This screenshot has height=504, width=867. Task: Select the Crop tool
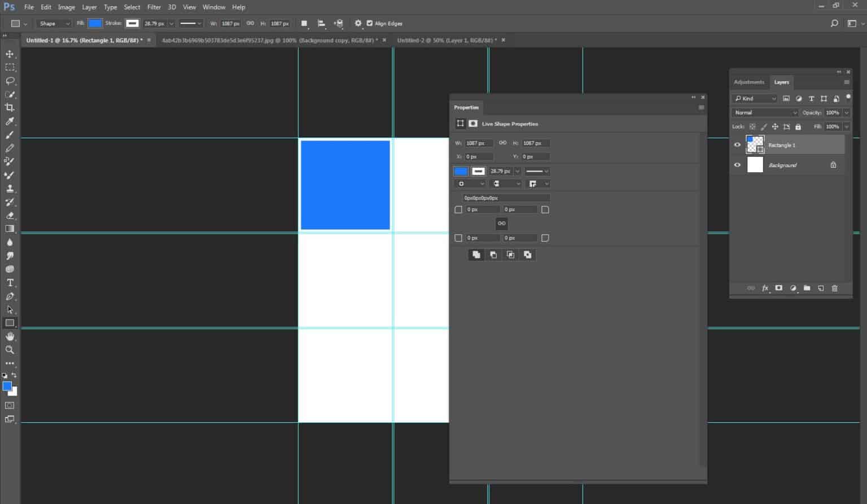[x=10, y=107]
